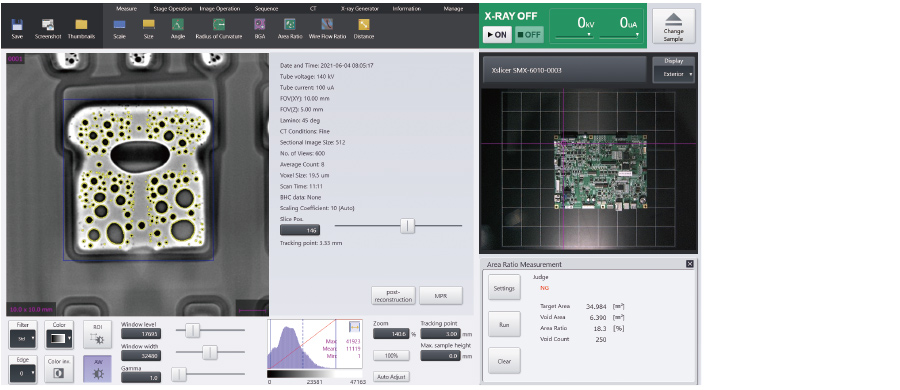Screen dimensions: 900x390
Task: Click the Gamma value field
Action: (x=141, y=377)
